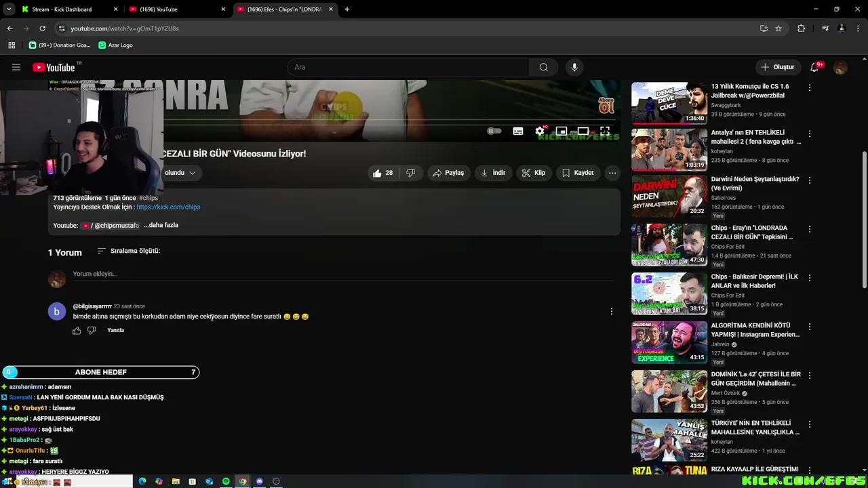Like the comment by bilgisayarrrr
The height and width of the screenshot is (488, 868).
pos(77,331)
